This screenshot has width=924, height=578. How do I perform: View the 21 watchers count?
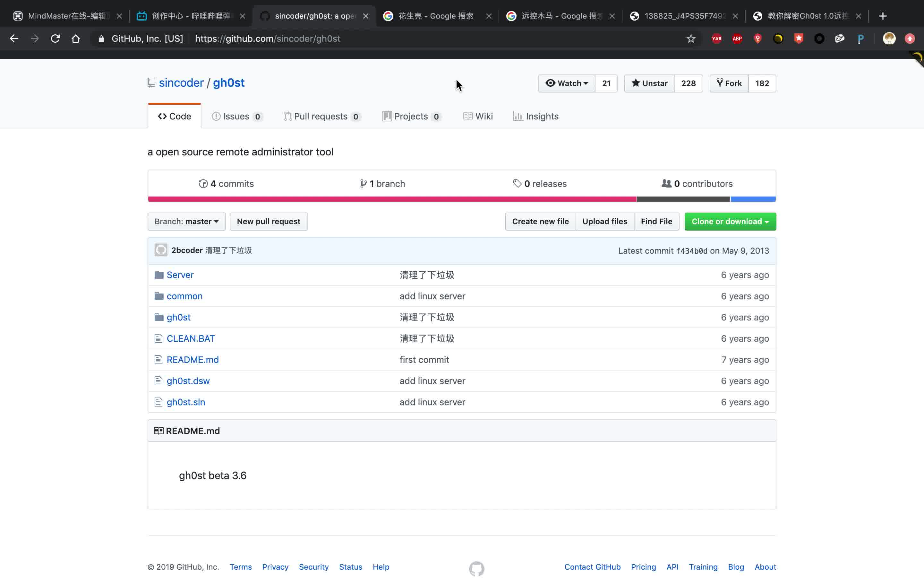[x=606, y=83]
